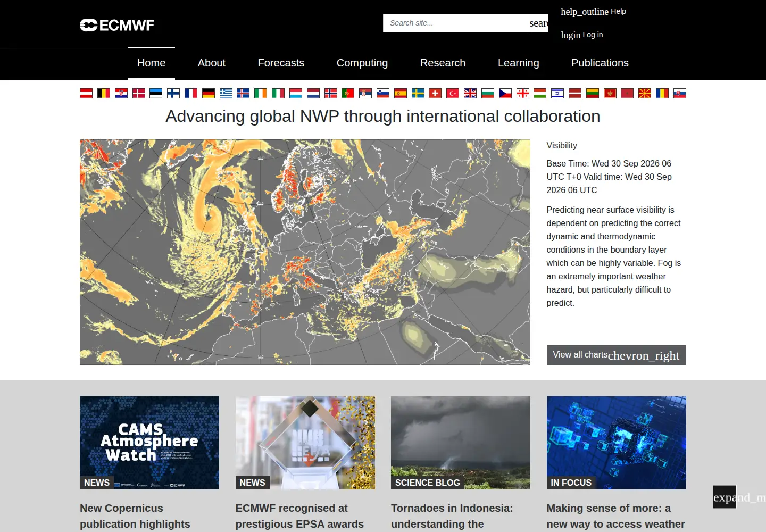The image size is (766, 532).
Task: Click the Spain flag icon
Action: [x=401, y=94]
